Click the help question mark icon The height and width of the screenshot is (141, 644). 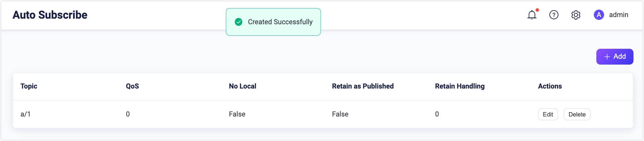click(554, 15)
